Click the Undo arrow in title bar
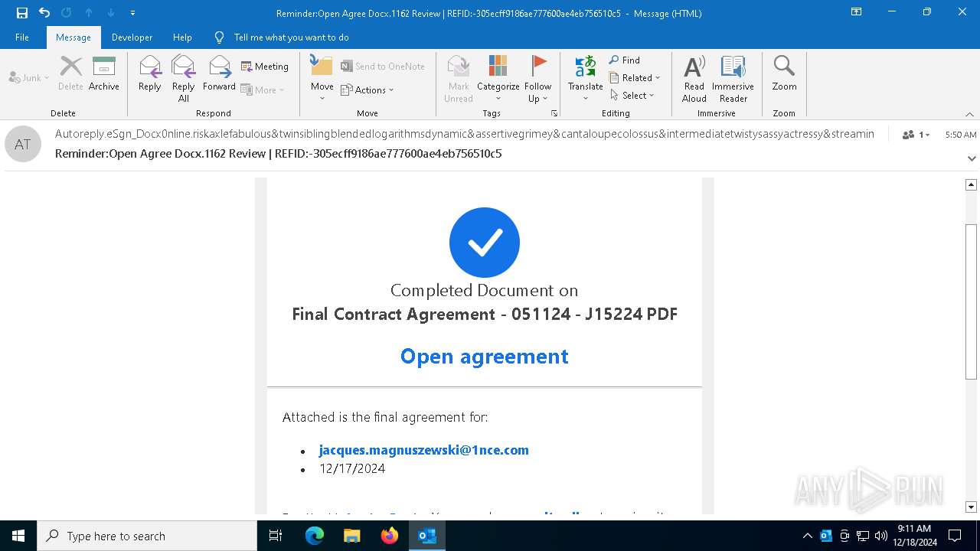 coord(44,13)
